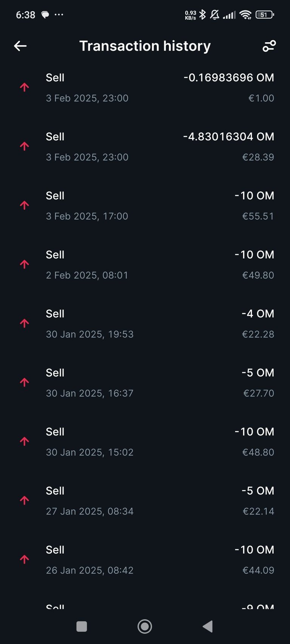Tap the sell arrow for 26 Jan 08:42
The height and width of the screenshot is (644, 290).
[x=25, y=559]
